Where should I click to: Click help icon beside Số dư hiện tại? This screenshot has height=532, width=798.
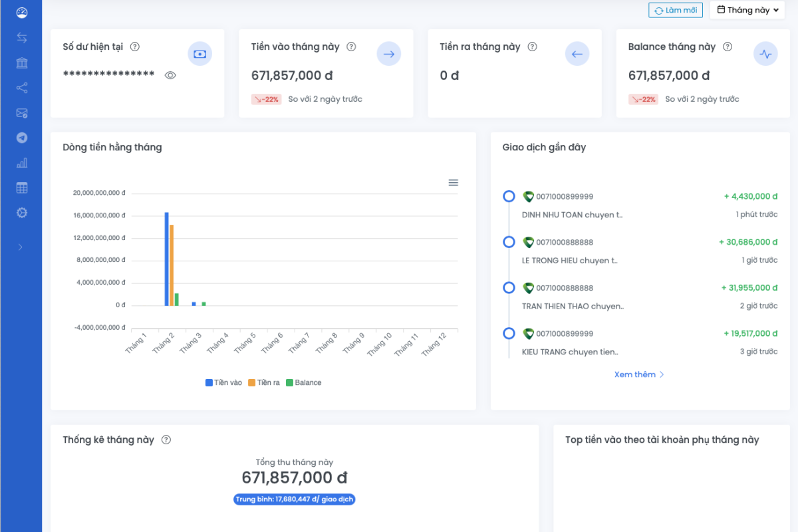tap(135, 47)
